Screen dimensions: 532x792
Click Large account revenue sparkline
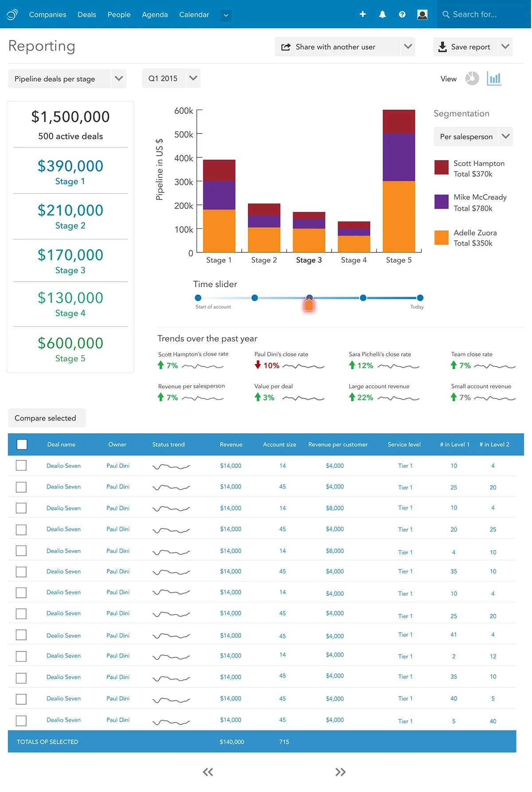point(399,398)
